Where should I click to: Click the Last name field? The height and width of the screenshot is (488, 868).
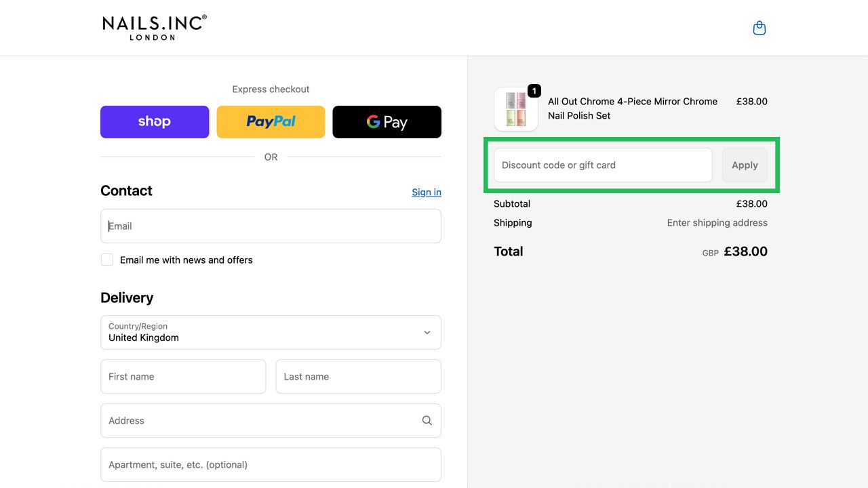(x=358, y=376)
